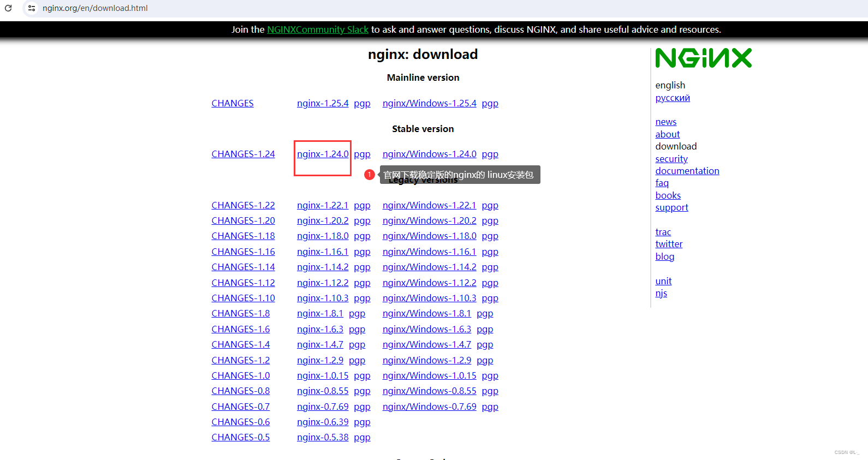868x460 pixels.
Task: Switch language to русский
Action: pyautogui.click(x=673, y=98)
